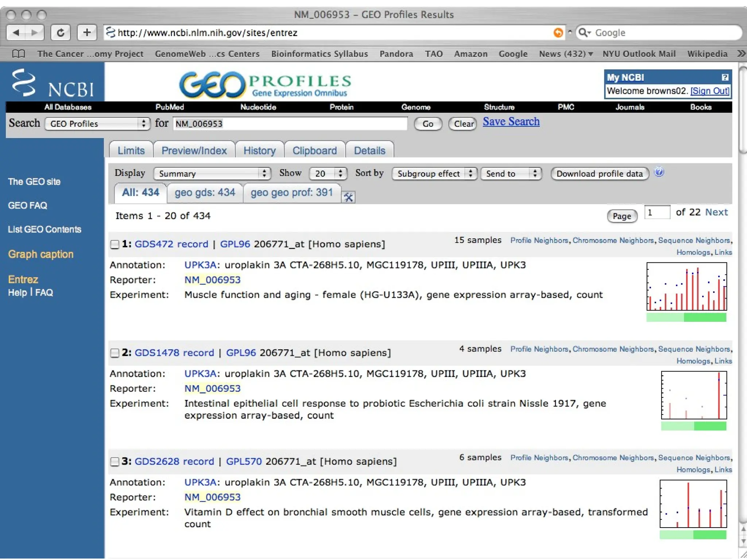
Task: Open the Send to dropdown
Action: coord(511,174)
